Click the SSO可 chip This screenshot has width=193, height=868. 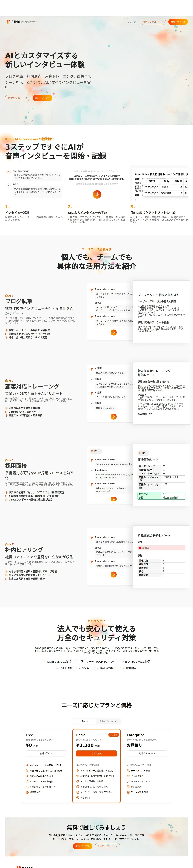tap(85, 668)
